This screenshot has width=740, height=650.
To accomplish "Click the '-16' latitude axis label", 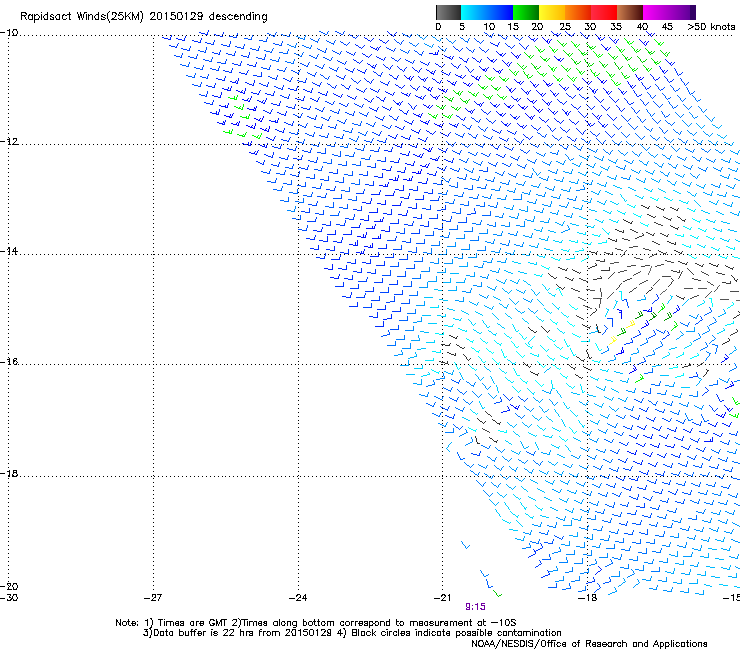I will pyautogui.click(x=9, y=362).
